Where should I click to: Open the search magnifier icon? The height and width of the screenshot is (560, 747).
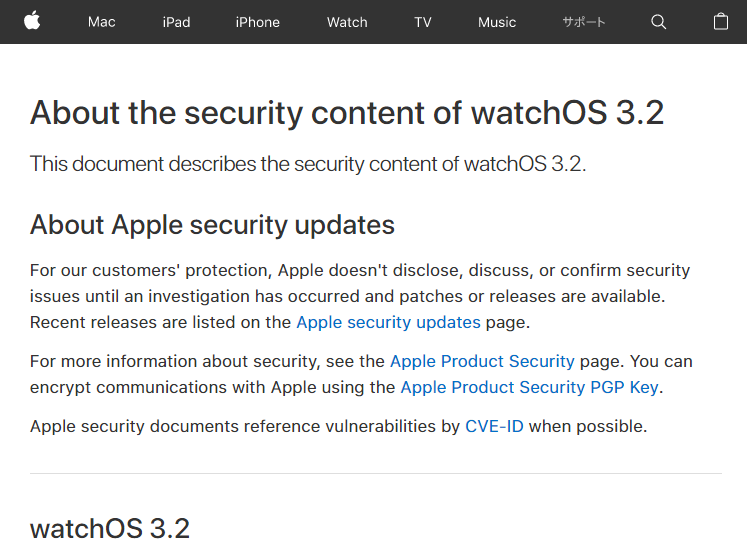point(658,22)
